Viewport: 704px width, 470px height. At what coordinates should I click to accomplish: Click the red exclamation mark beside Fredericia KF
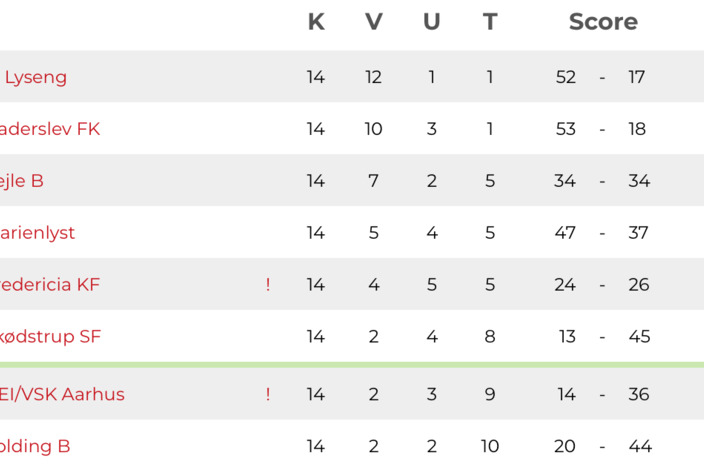pos(268,285)
